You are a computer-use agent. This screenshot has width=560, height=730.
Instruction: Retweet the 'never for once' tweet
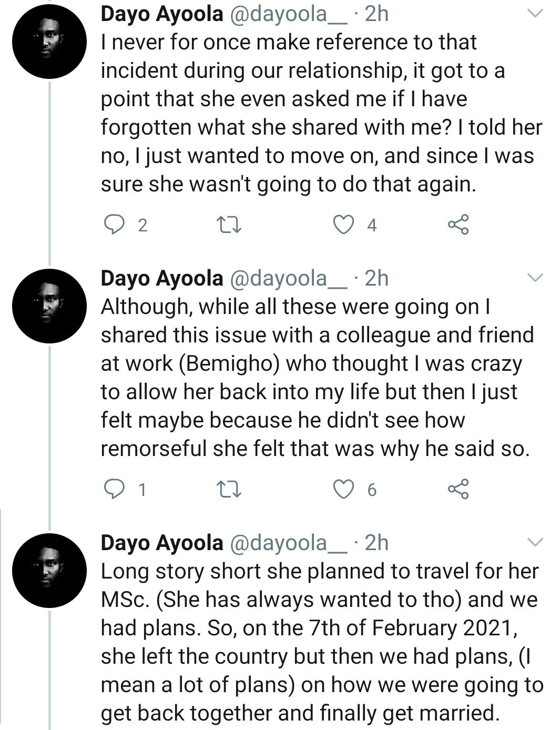point(229,225)
